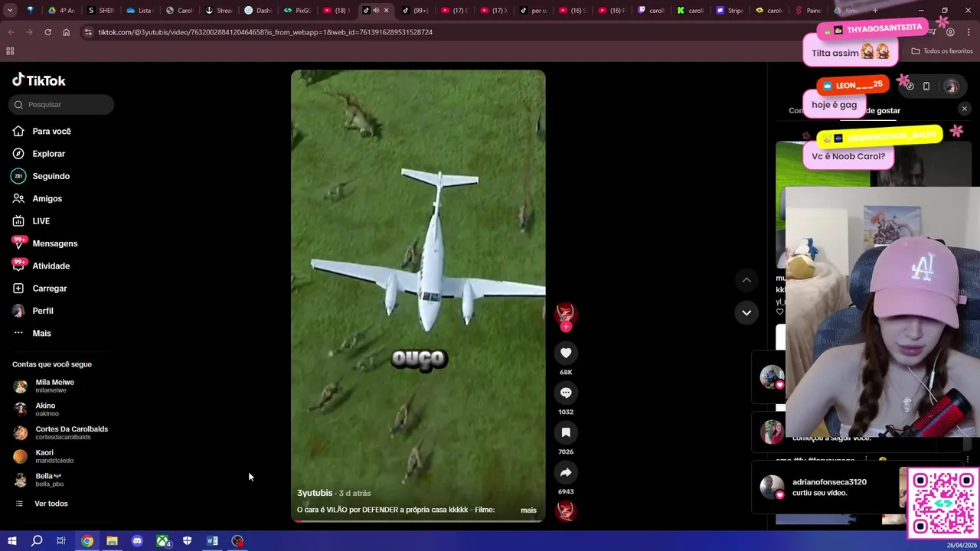Viewport: 980px width, 551px height.
Task: Open the Chrome profile avatar
Action: coord(950,32)
